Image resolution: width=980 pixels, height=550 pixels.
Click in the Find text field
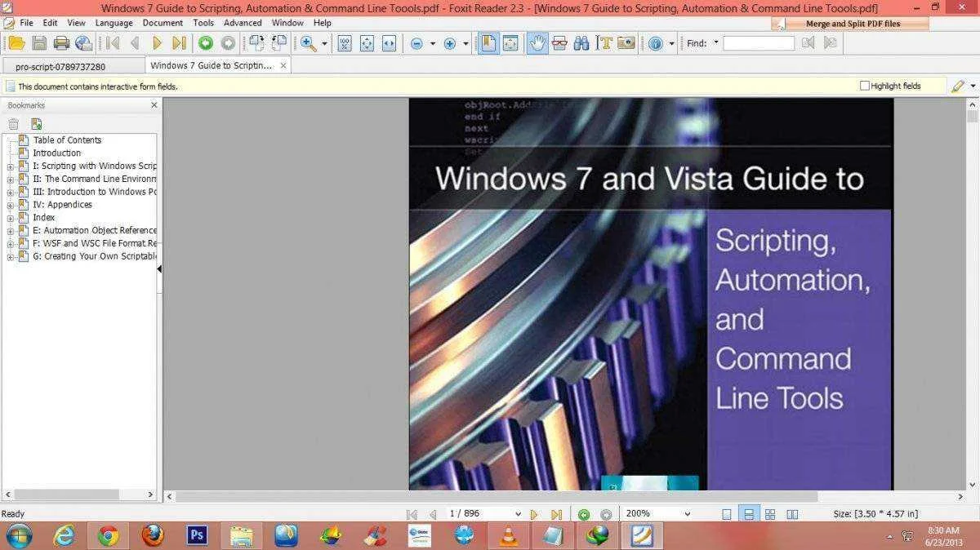pyautogui.click(x=758, y=43)
